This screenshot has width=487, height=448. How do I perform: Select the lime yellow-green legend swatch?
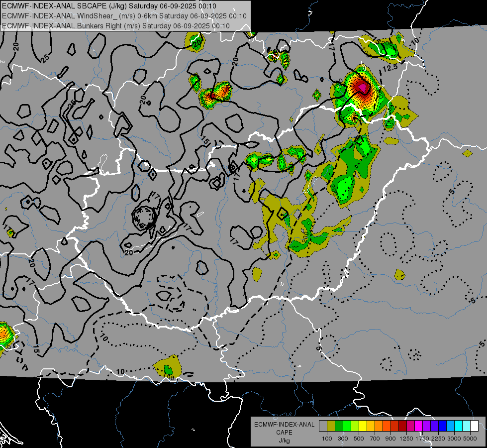click(x=355, y=426)
